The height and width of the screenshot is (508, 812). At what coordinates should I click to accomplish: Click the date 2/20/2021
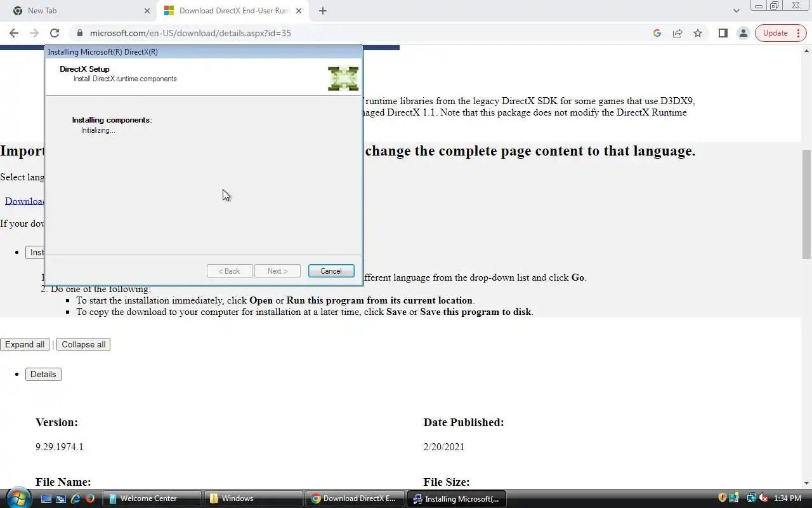(444, 447)
